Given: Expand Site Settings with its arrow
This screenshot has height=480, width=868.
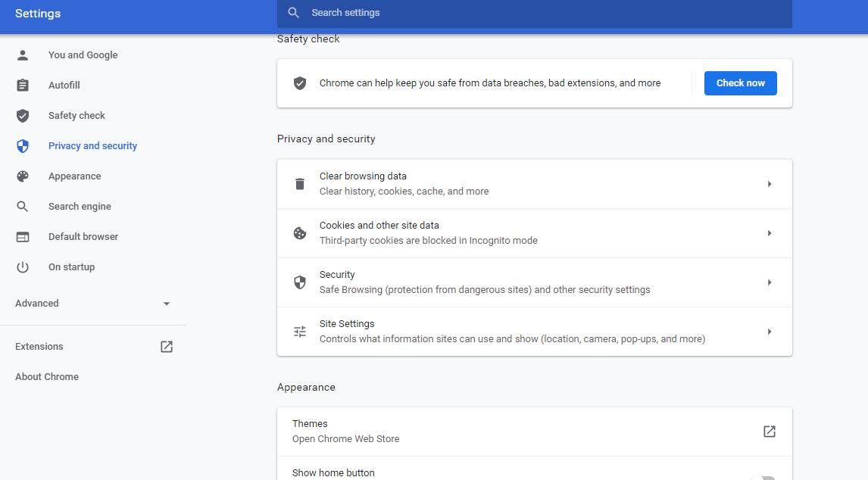Looking at the screenshot, I should click(x=770, y=331).
